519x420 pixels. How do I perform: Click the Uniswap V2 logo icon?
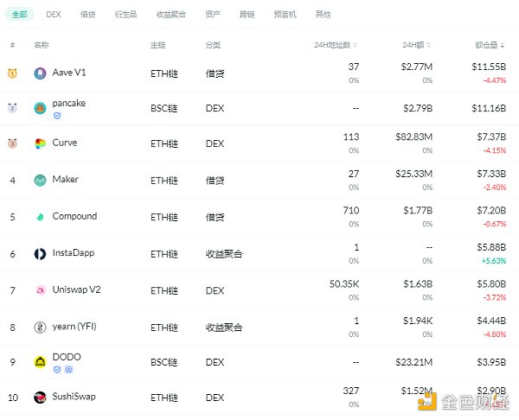[40, 290]
